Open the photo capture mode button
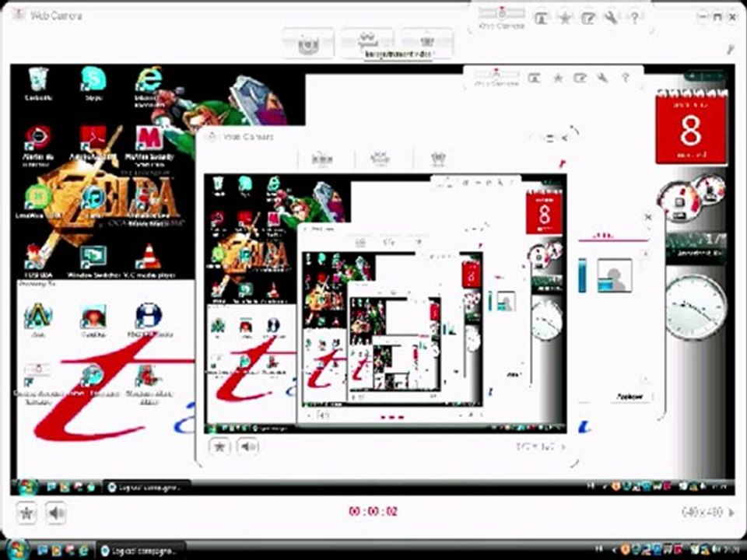747x560 pixels. coord(308,43)
